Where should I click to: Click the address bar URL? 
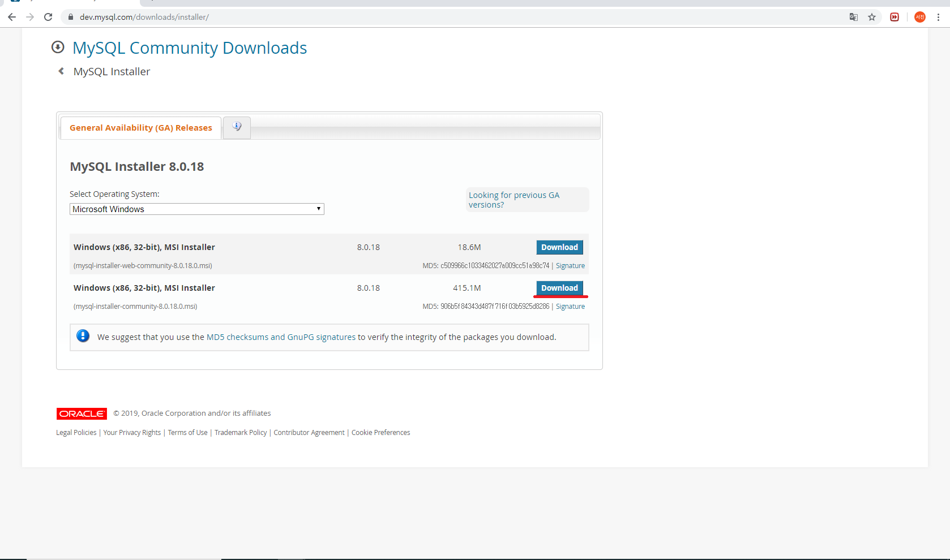(144, 17)
